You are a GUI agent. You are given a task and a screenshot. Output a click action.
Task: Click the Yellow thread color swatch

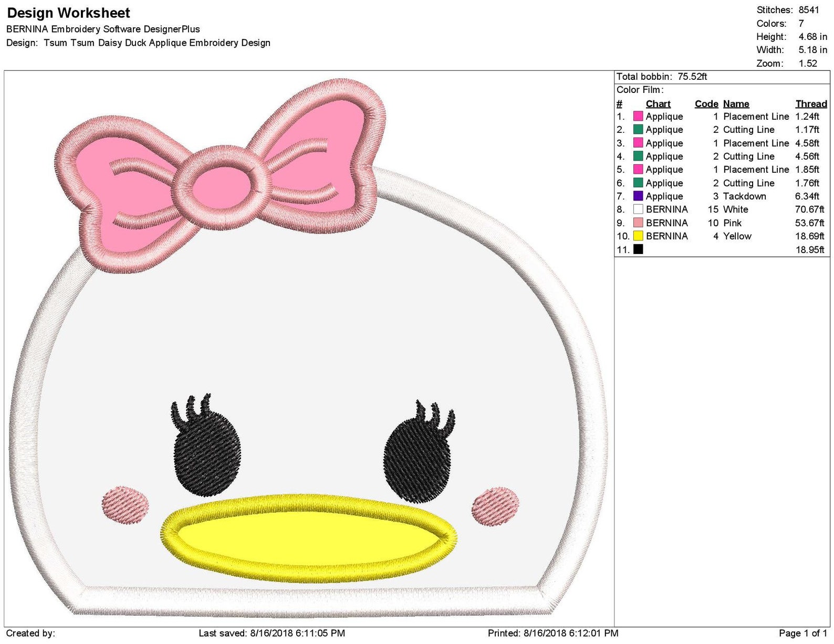click(x=638, y=236)
